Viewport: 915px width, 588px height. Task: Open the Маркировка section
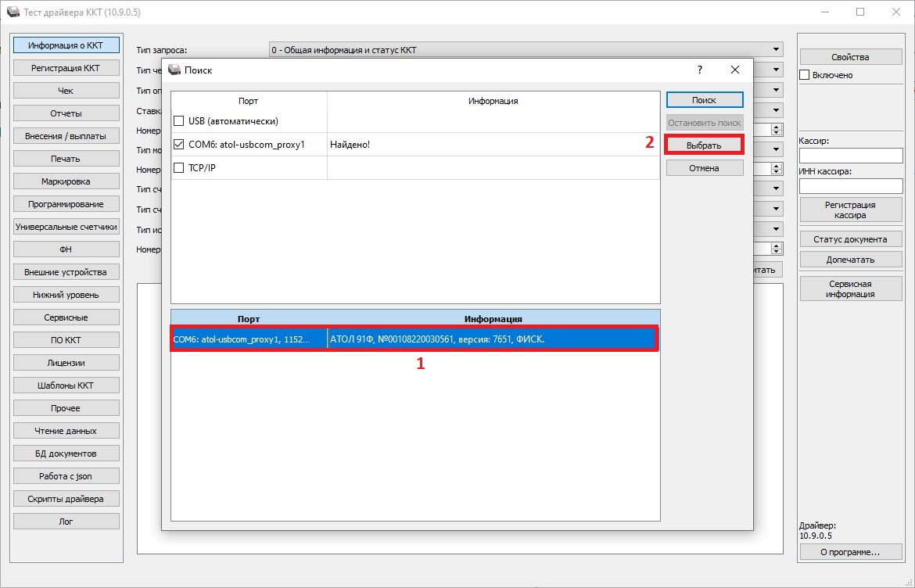tap(66, 181)
